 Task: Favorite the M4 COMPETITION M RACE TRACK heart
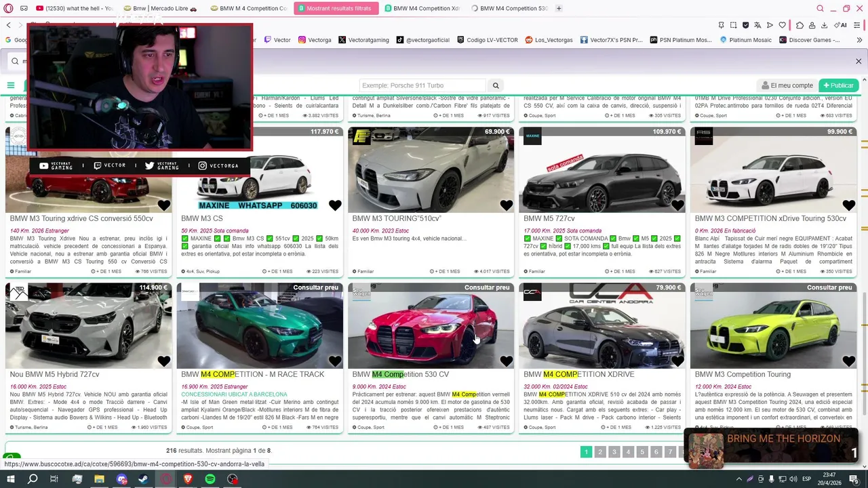tap(335, 361)
